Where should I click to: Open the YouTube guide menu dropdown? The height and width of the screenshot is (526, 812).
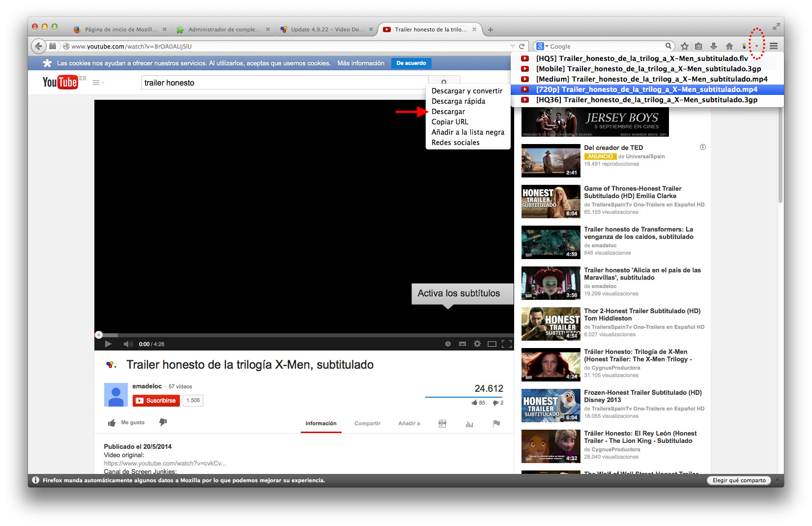coord(98,83)
